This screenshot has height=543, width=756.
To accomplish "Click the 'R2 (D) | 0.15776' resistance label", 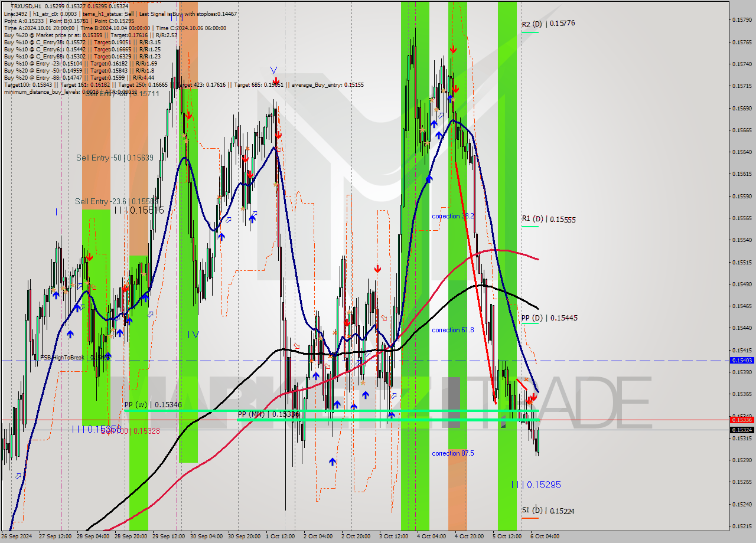I will (548, 24).
